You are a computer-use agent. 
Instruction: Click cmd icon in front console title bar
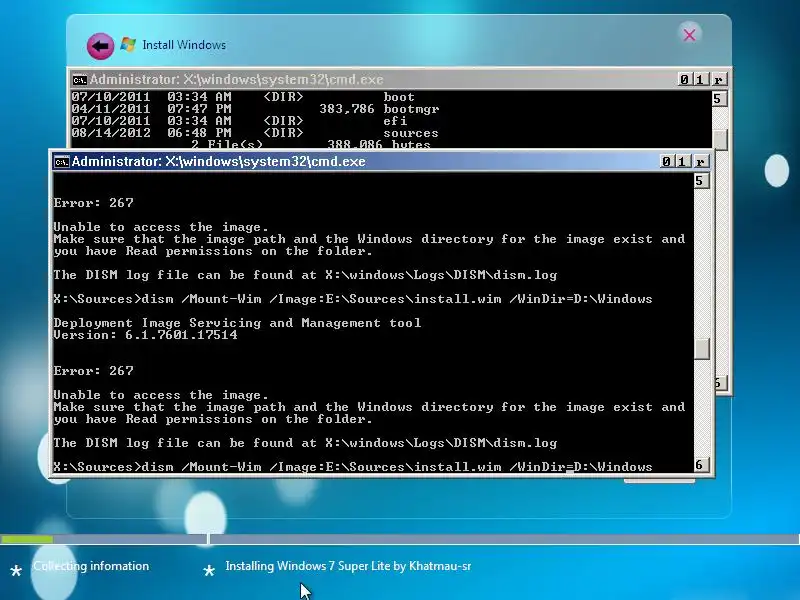(x=62, y=162)
